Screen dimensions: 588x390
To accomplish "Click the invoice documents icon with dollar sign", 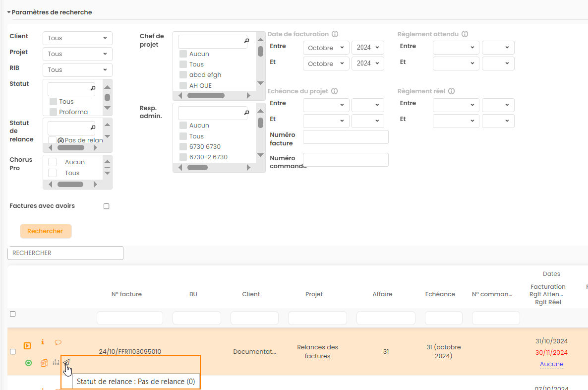I will [44, 363].
